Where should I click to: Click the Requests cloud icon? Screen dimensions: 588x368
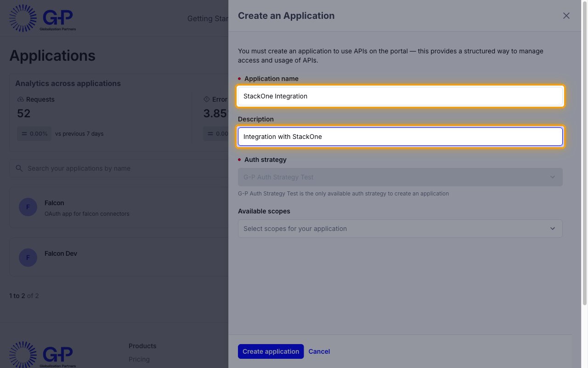point(20,99)
